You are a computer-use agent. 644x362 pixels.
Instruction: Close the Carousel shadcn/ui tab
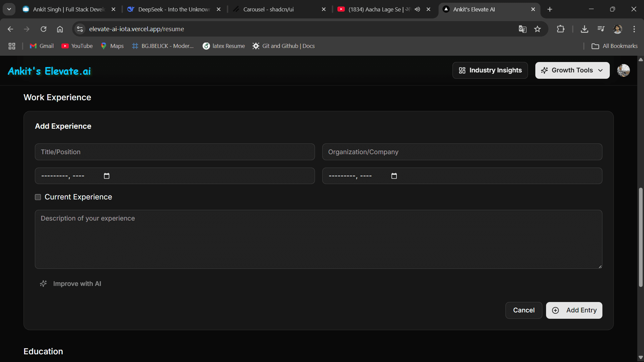click(324, 9)
